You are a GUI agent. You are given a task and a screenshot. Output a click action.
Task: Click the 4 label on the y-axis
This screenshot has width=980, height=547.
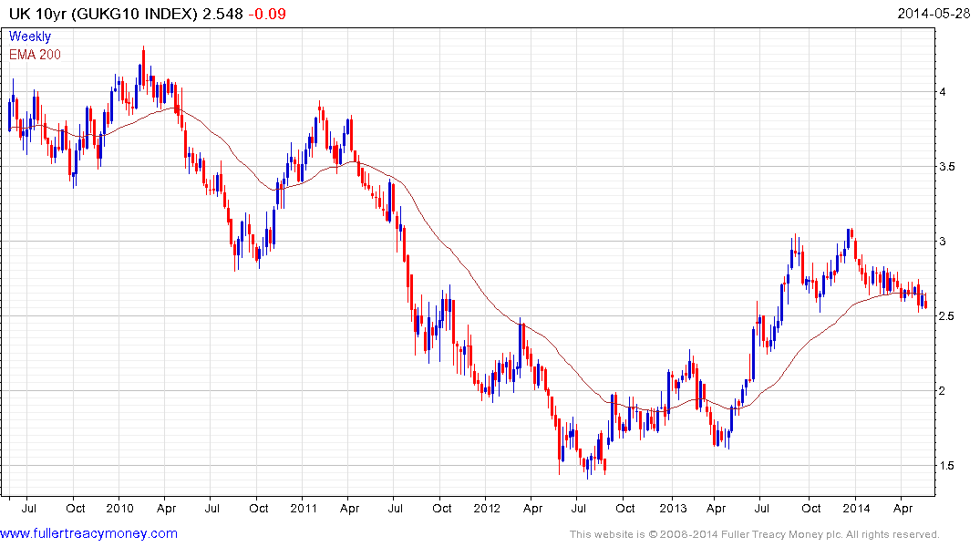(x=943, y=92)
